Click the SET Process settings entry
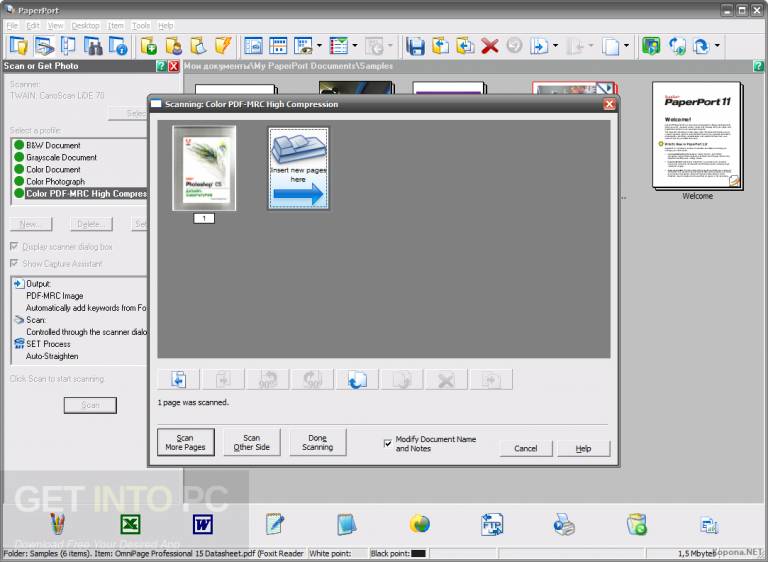Screen dimensions: 768x562 (x=48, y=344)
